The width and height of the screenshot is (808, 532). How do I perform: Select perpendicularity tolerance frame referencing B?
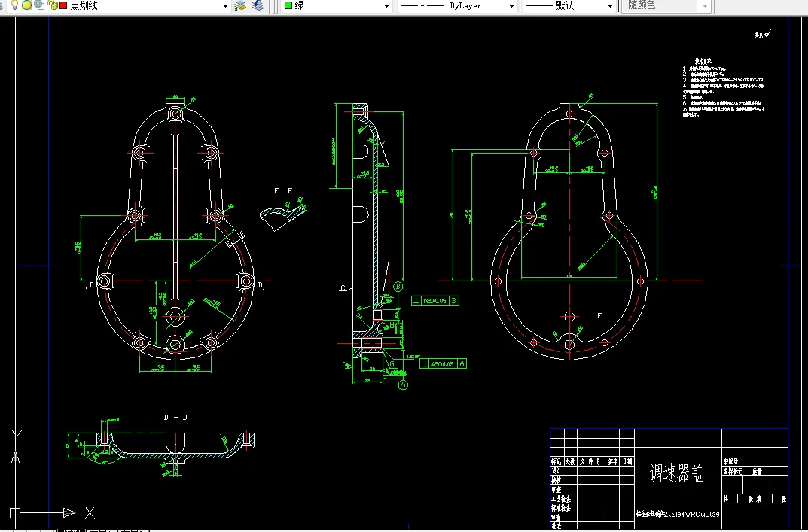435,301
